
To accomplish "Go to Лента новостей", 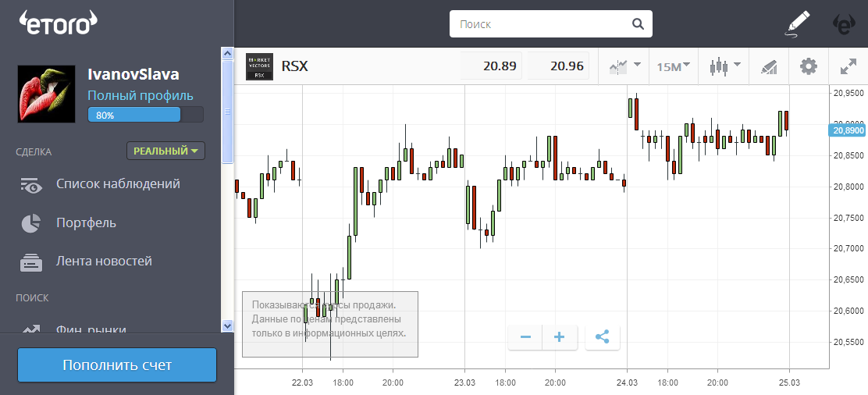I will click(x=104, y=262).
